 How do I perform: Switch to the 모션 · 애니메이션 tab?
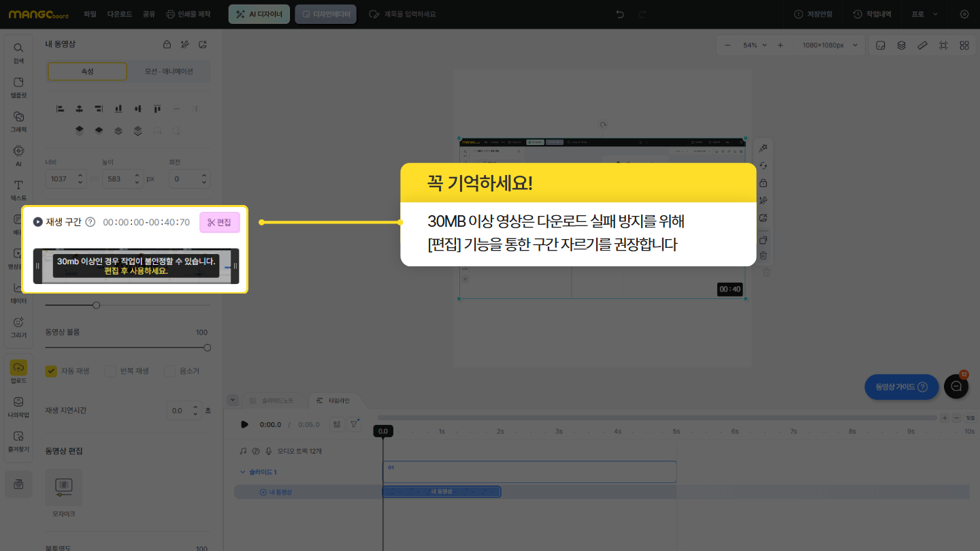[x=169, y=72]
